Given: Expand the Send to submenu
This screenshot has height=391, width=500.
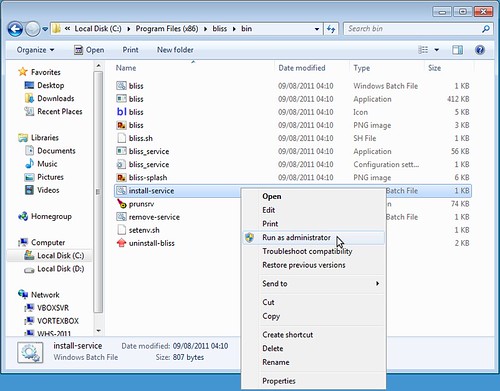Looking at the screenshot, I should pyautogui.click(x=313, y=284).
